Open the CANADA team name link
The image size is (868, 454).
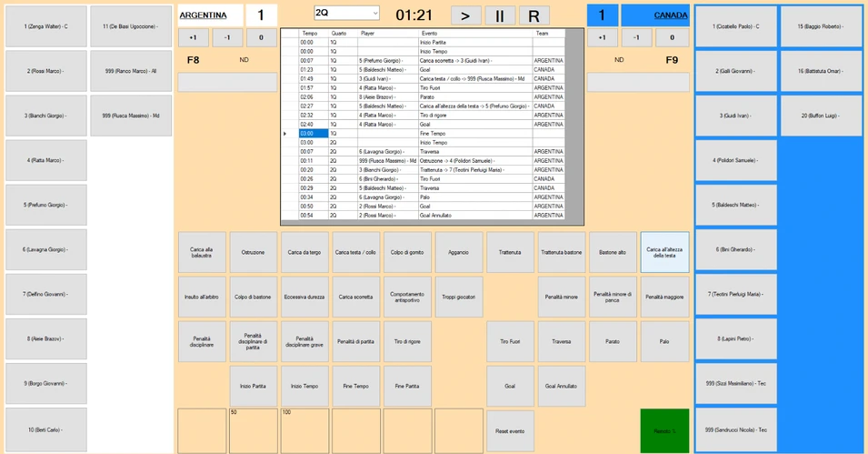[671, 15]
